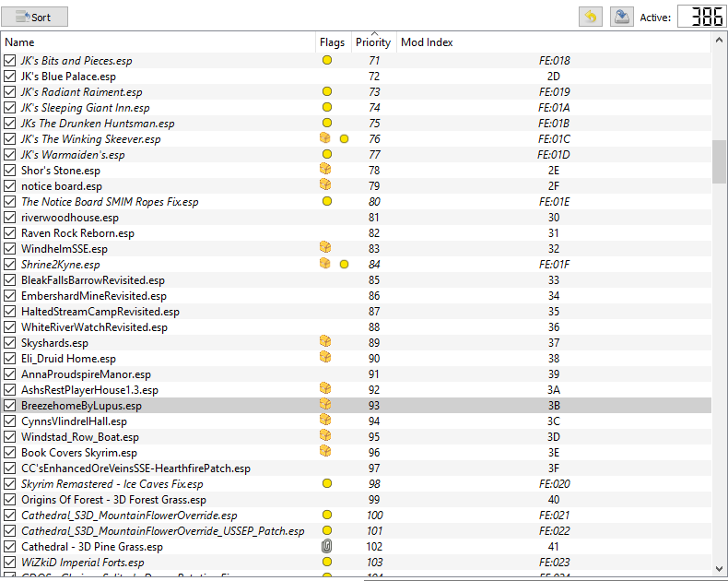Click the create backup icon
Image resolution: width=728 pixels, height=581 pixels.
622,18
